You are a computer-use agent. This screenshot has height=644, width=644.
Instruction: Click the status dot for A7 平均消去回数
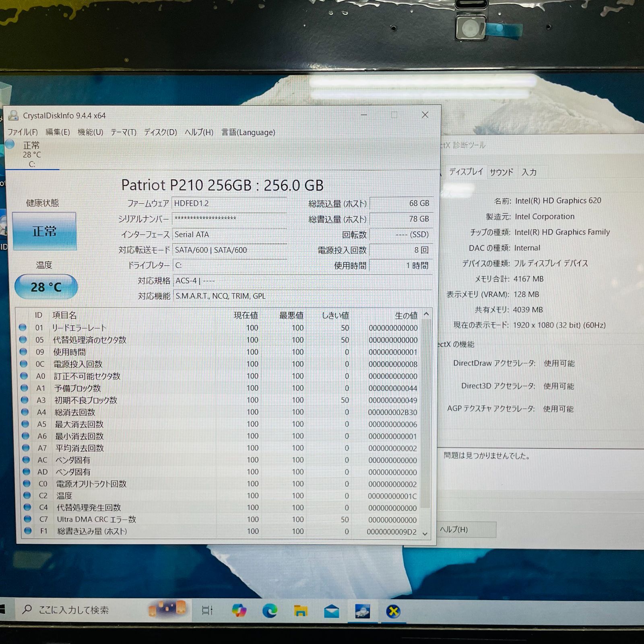26,448
